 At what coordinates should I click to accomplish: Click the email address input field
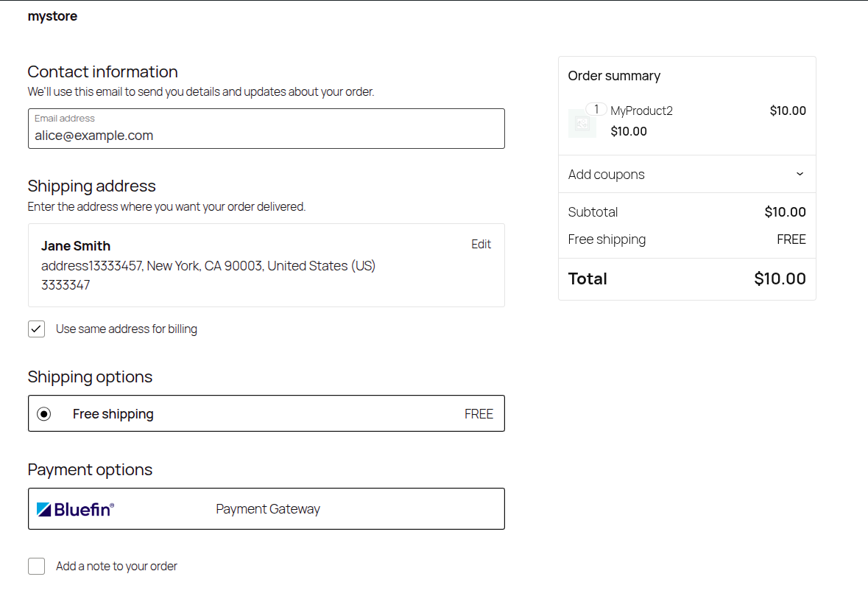click(x=266, y=135)
